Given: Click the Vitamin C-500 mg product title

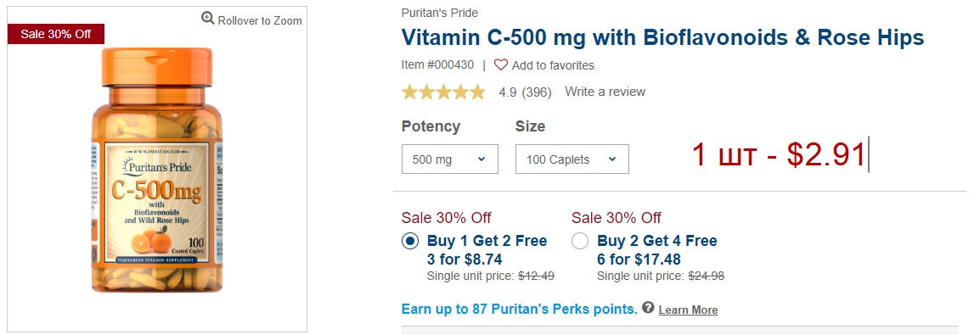Looking at the screenshot, I should [662, 37].
